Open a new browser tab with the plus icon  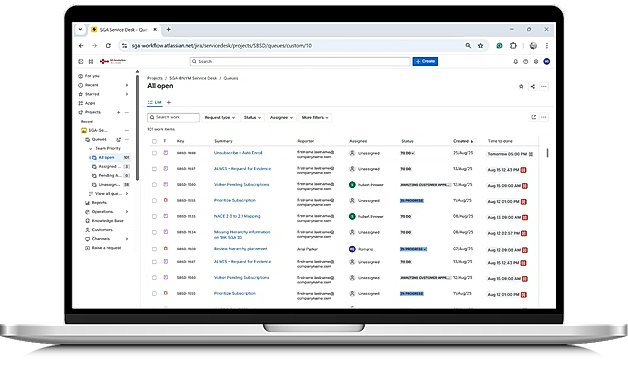169,29
